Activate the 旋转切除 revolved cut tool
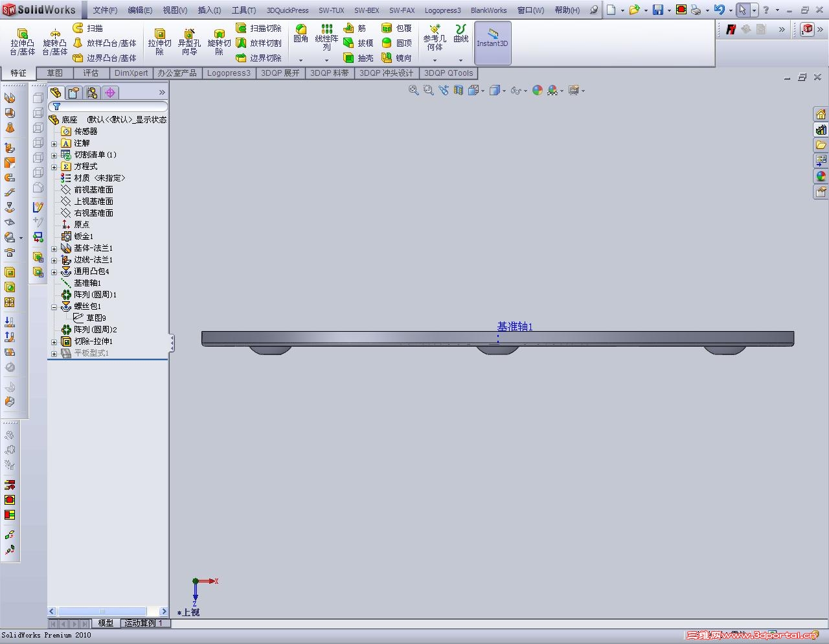The width and height of the screenshot is (829, 644). (219, 41)
